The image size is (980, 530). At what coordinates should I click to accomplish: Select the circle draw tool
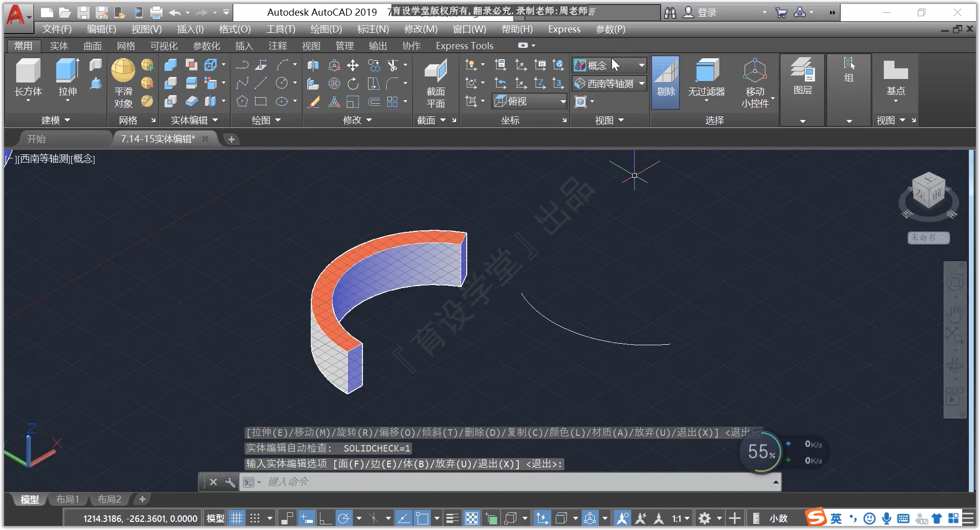[x=281, y=83]
